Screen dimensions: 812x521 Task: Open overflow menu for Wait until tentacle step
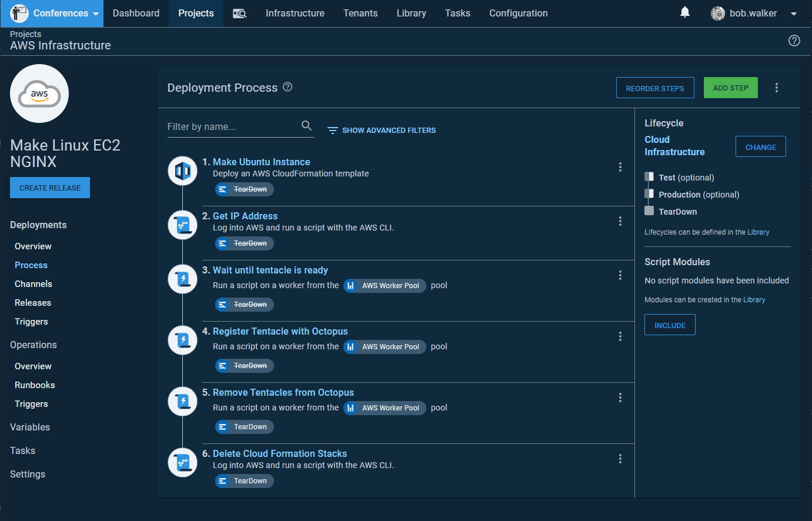click(x=620, y=275)
